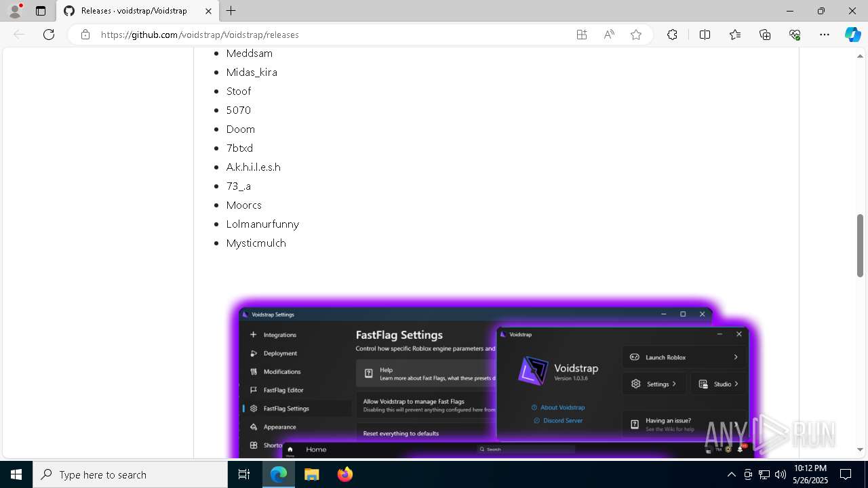868x488 pixels.
Task: Open the Collections panel
Action: [765, 35]
